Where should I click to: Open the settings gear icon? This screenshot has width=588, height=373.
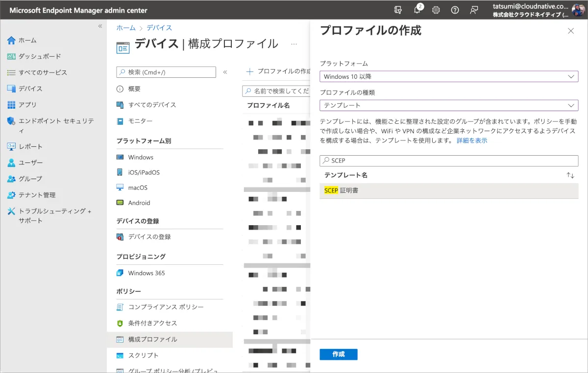[x=436, y=10]
